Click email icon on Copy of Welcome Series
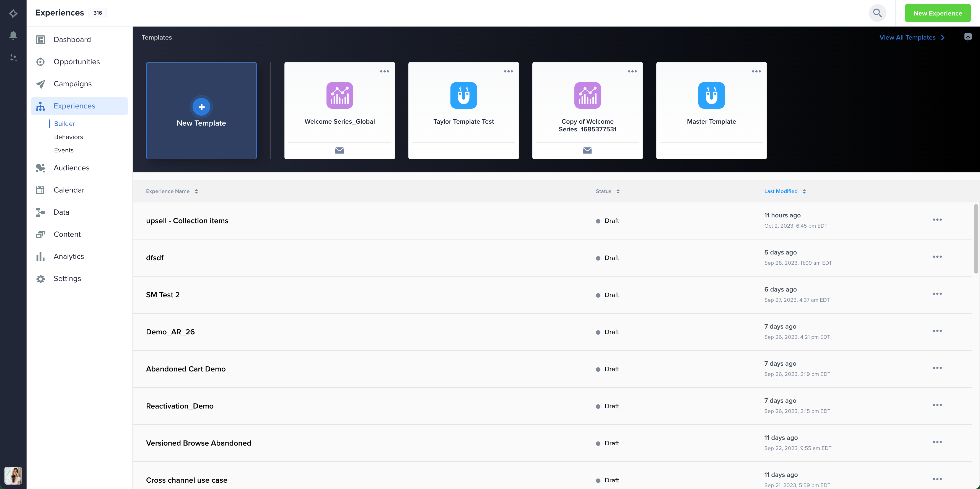 [x=587, y=150]
